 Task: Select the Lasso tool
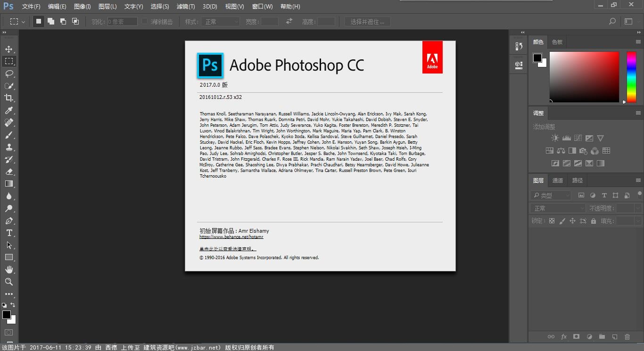9,73
